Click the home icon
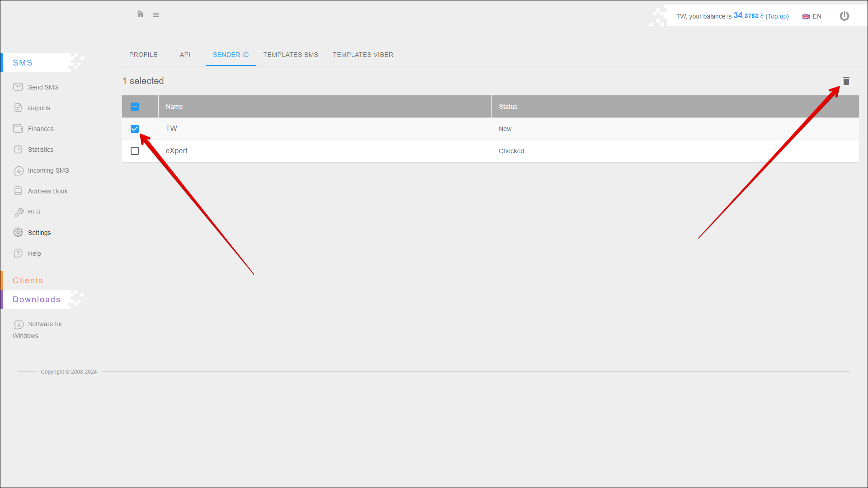868x488 pixels. tap(140, 14)
